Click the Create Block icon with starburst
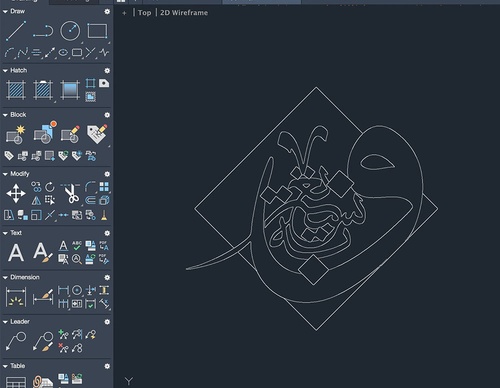Screen dimensions: 500x388 click(x=16, y=135)
